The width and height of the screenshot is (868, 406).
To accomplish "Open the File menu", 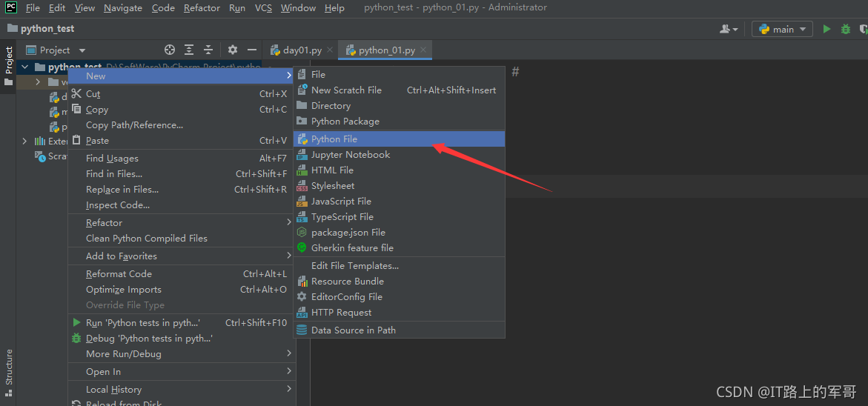I will point(33,7).
